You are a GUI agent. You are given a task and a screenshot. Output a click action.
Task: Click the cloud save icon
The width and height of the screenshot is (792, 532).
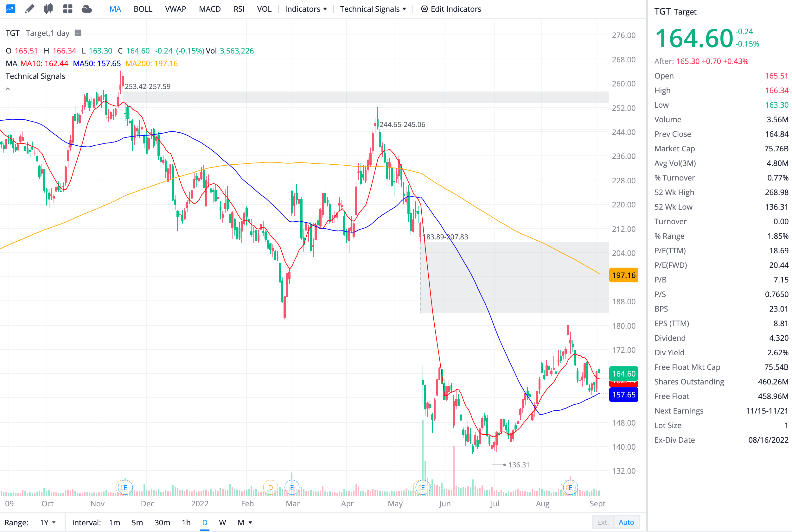[x=87, y=9]
